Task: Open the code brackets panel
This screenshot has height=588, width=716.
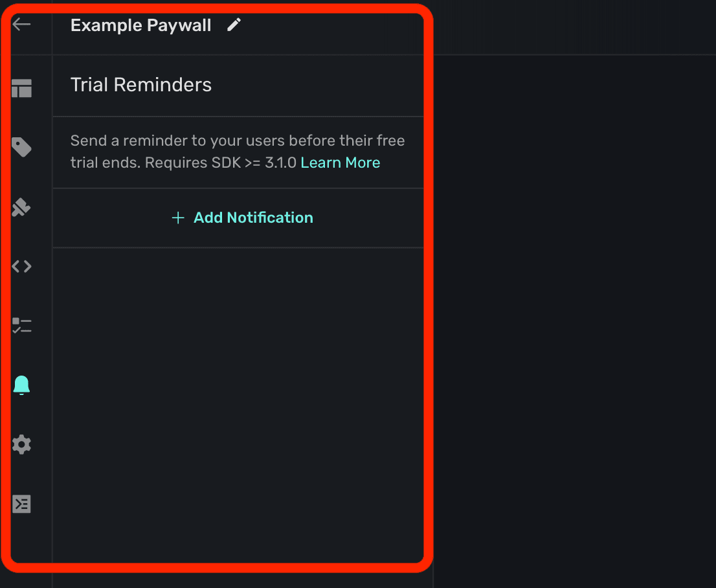Action: pos(21,266)
